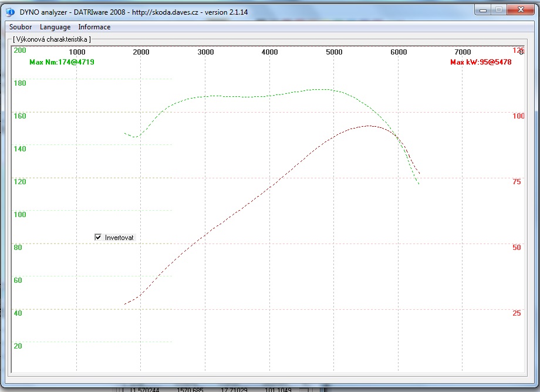The image size is (540, 392).
Task: Open the Soubor menu
Action: tap(21, 27)
